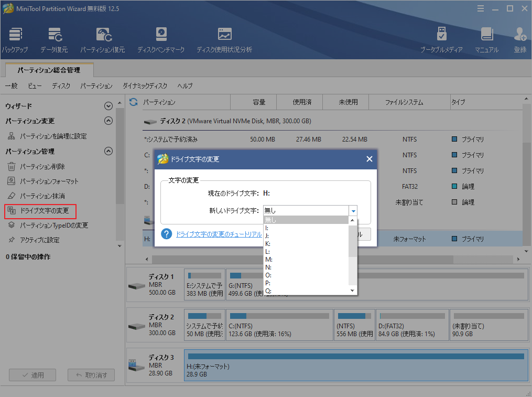Screen dimensions: 532x397
Task: Refresh the partition list
Action: click(x=133, y=102)
